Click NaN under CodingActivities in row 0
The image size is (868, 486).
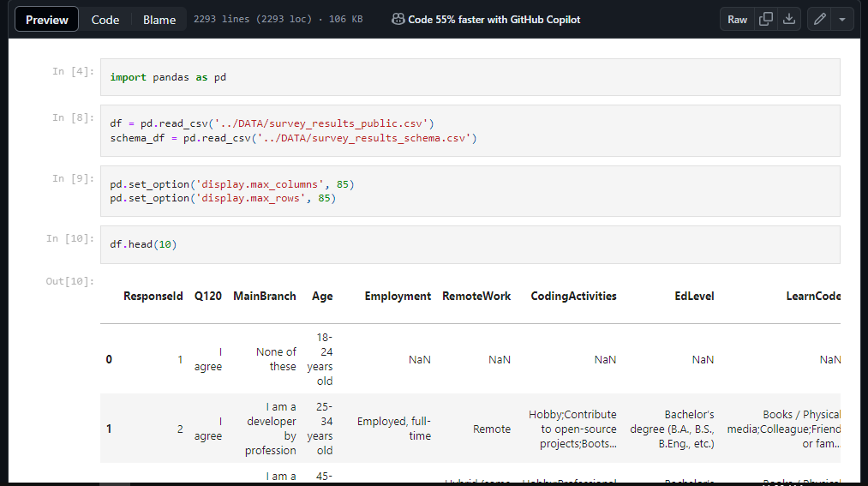click(605, 359)
